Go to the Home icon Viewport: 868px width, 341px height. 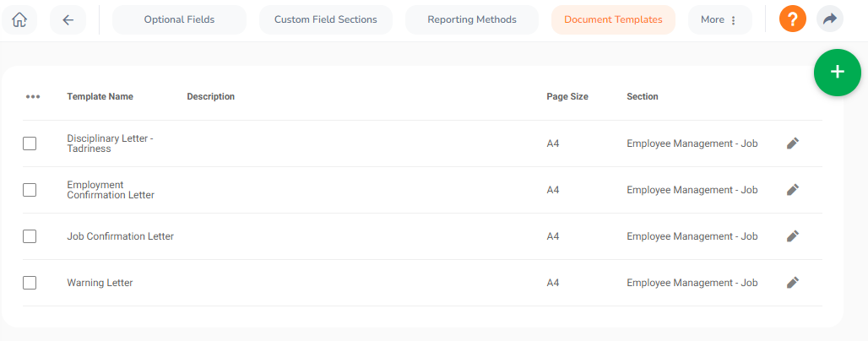[x=19, y=19]
